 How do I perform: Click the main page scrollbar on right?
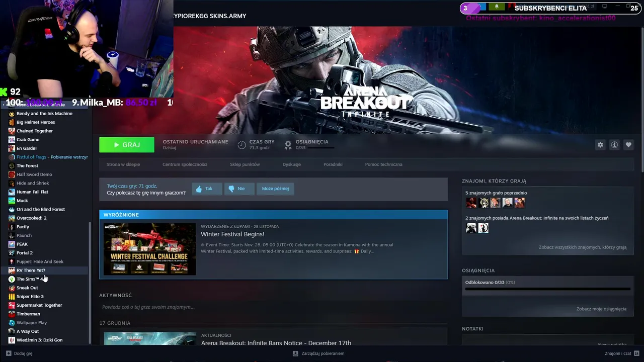[641, 101]
